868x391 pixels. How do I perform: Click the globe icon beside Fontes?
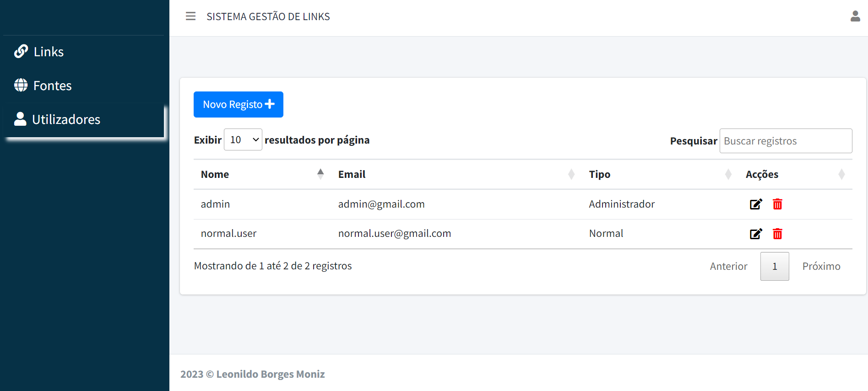(21, 85)
